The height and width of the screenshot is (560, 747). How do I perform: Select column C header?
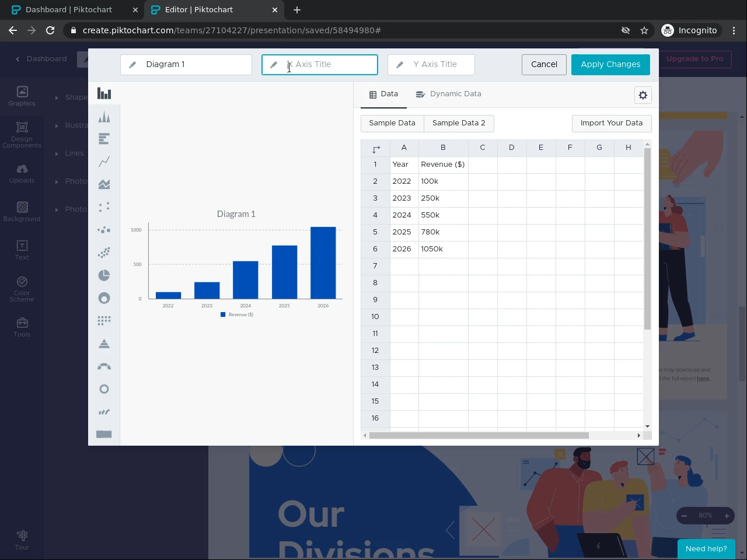[x=483, y=148]
